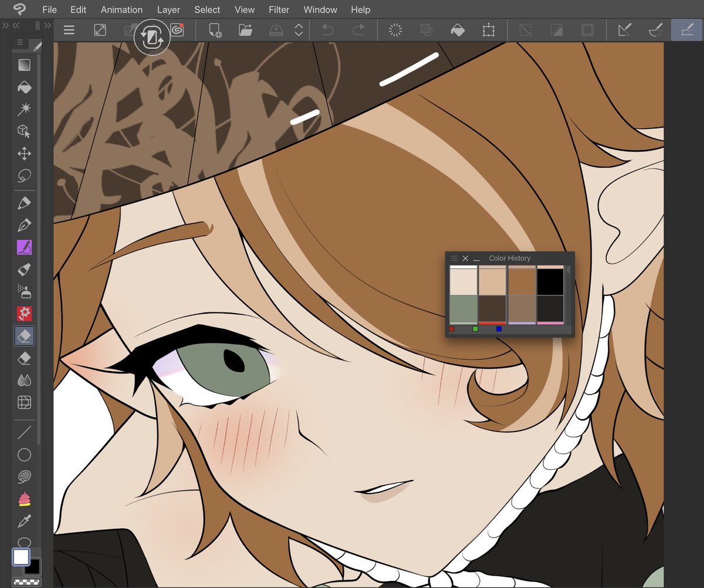
Task: Open the File menu
Action: [x=50, y=10]
